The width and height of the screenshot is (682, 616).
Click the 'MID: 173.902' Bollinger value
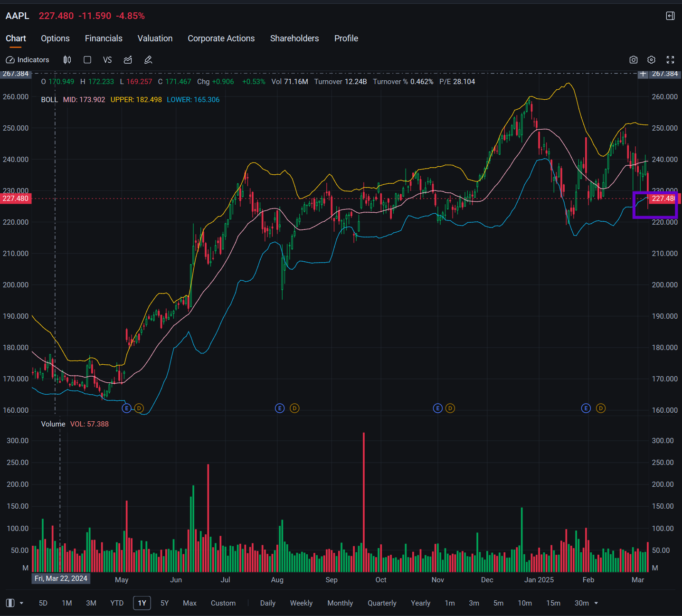(84, 100)
